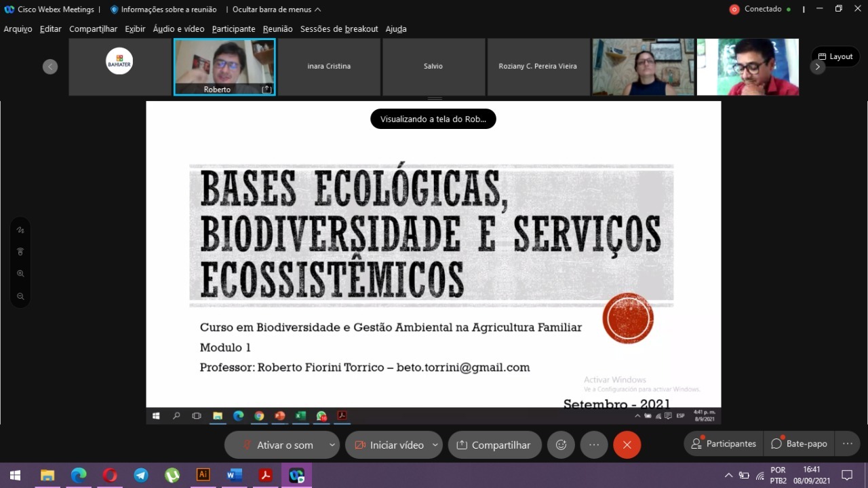The height and width of the screenshot is (488, 868).
Task: Select the annotate squiggle tool
Action: [20, 230]
